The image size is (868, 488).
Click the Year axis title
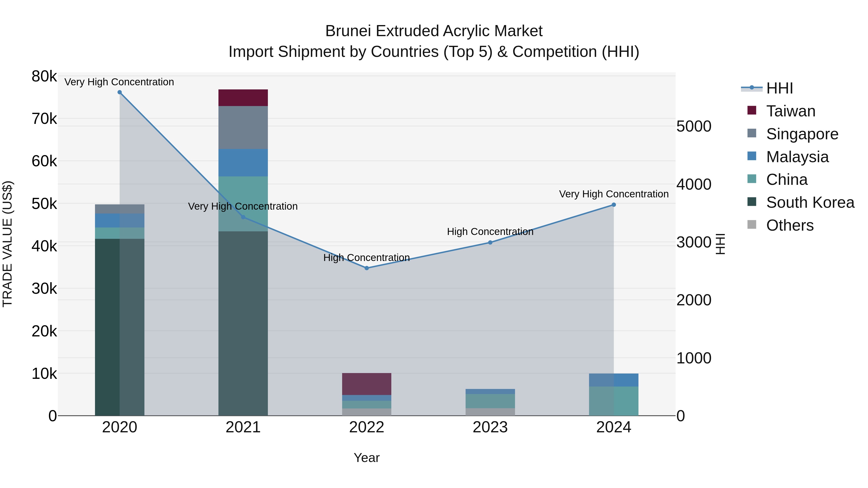click(366, 458)
